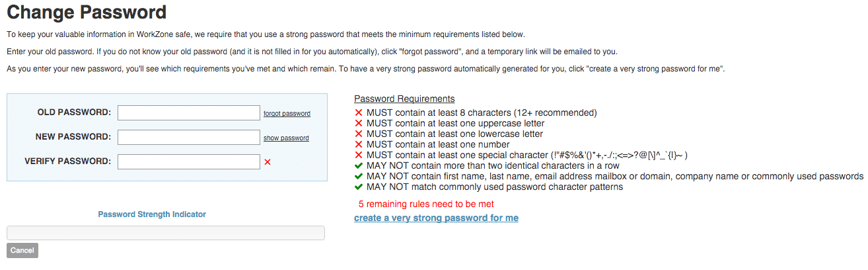Click red X for 8 characters requirement
The height and width of the screenshot is (270, 868).
pyautogui.click(x=359, y=113)
